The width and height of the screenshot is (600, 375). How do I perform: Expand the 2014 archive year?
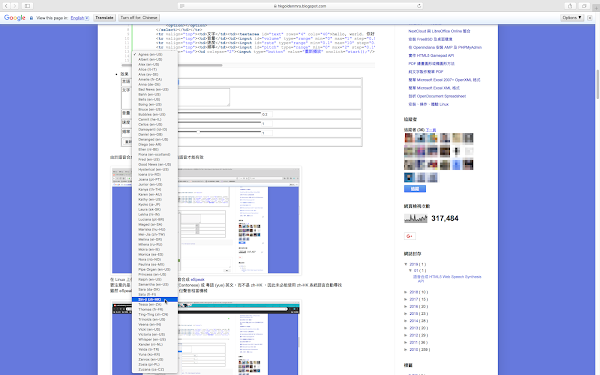406,321
